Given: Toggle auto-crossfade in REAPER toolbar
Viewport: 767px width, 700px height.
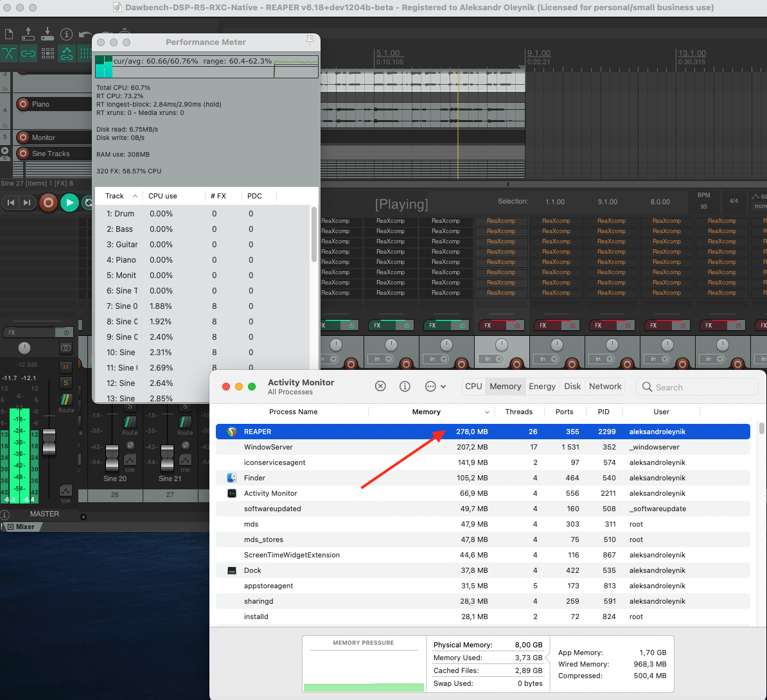Looking at the screenshot, I should pyautogui.click(x=9, y=53).
